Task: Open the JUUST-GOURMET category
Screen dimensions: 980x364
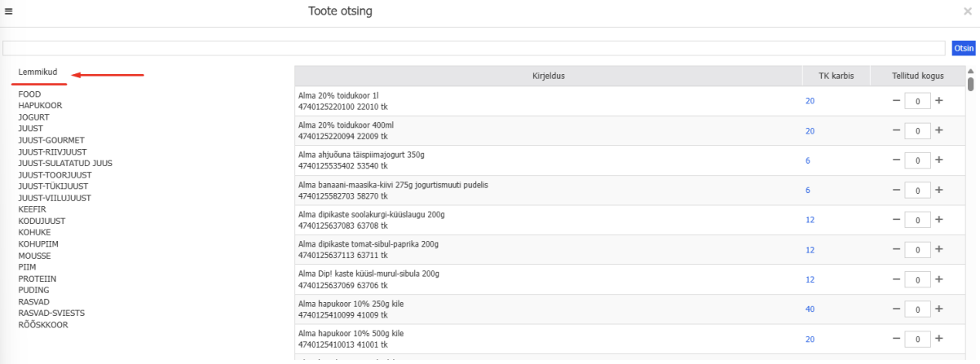Action: (x=51, y=140)
